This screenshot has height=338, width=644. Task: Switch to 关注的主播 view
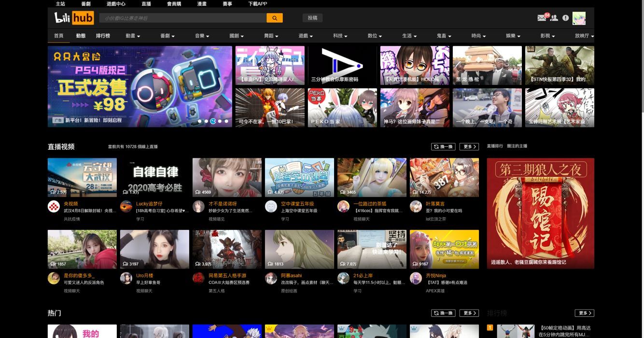[518, 146]
